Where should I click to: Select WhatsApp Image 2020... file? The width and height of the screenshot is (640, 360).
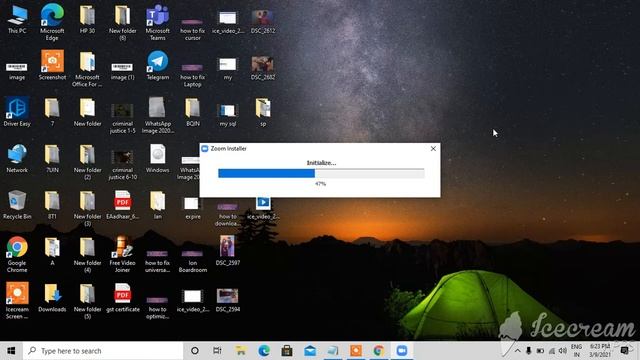158,115
